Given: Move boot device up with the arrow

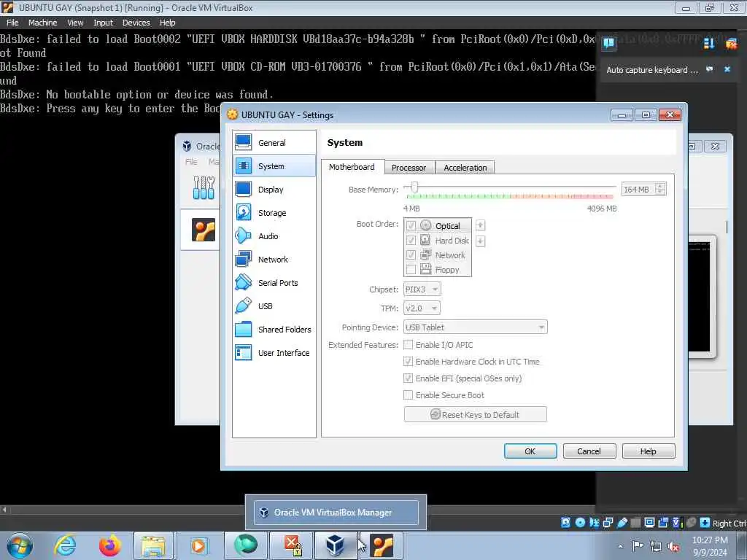Looking at the screenshot, I should click(480, 225).
